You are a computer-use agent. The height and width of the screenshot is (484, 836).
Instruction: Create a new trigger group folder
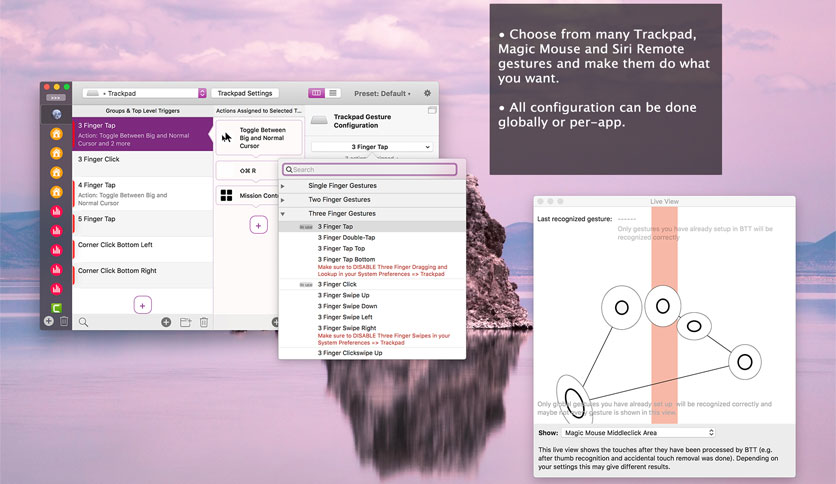click(x=186, y=322)
